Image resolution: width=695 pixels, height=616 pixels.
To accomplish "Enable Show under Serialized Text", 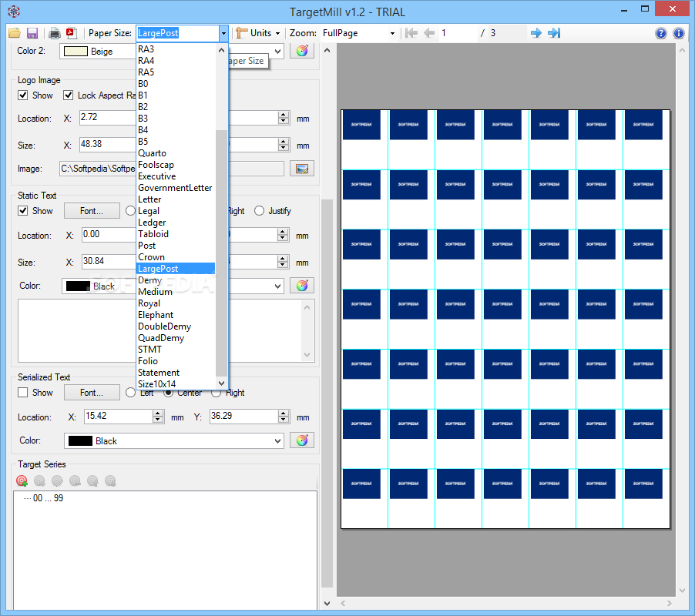I will click(22, 393).
